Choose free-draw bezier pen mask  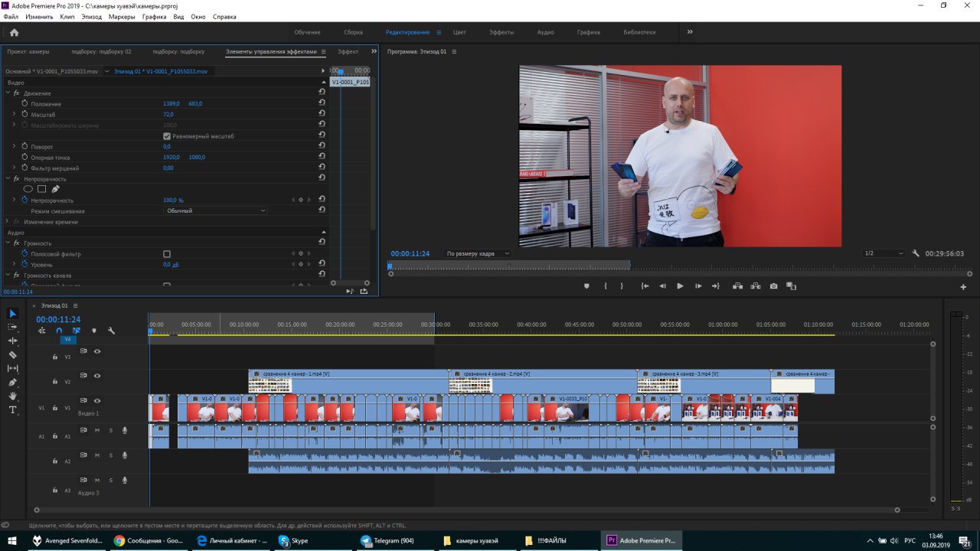click(x=55, y=189)
